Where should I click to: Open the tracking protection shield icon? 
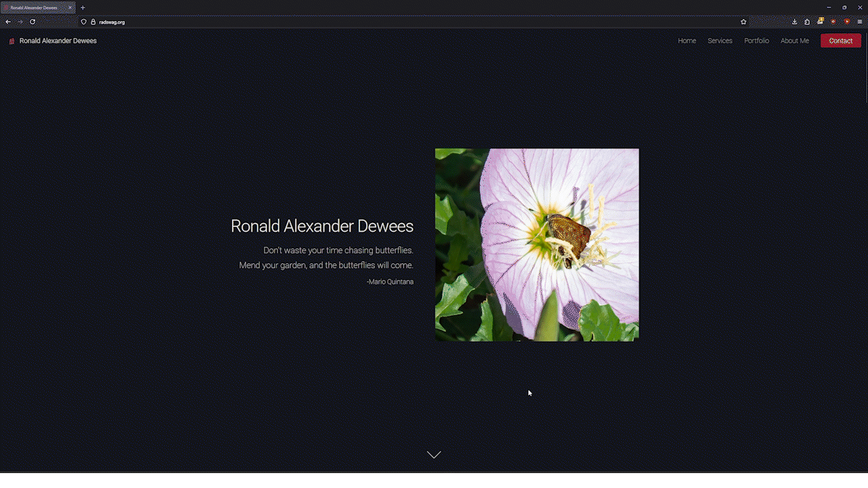84,22
